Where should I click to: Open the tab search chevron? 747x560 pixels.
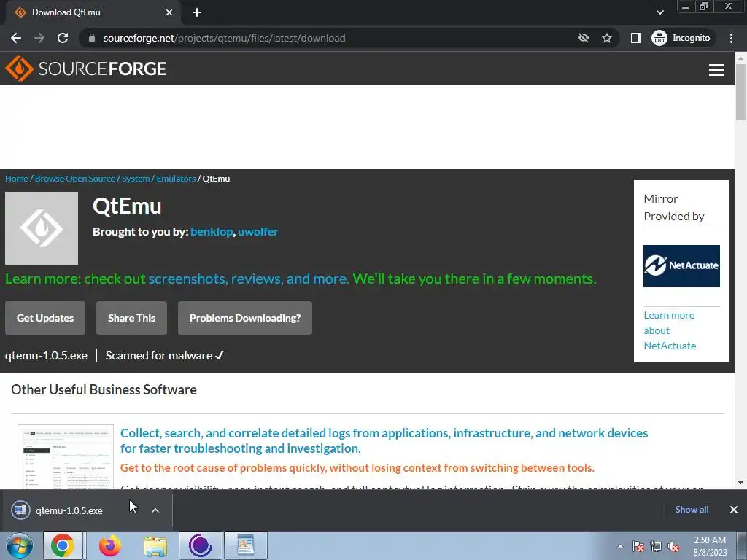pyautogui.click(x=659, y=12)
